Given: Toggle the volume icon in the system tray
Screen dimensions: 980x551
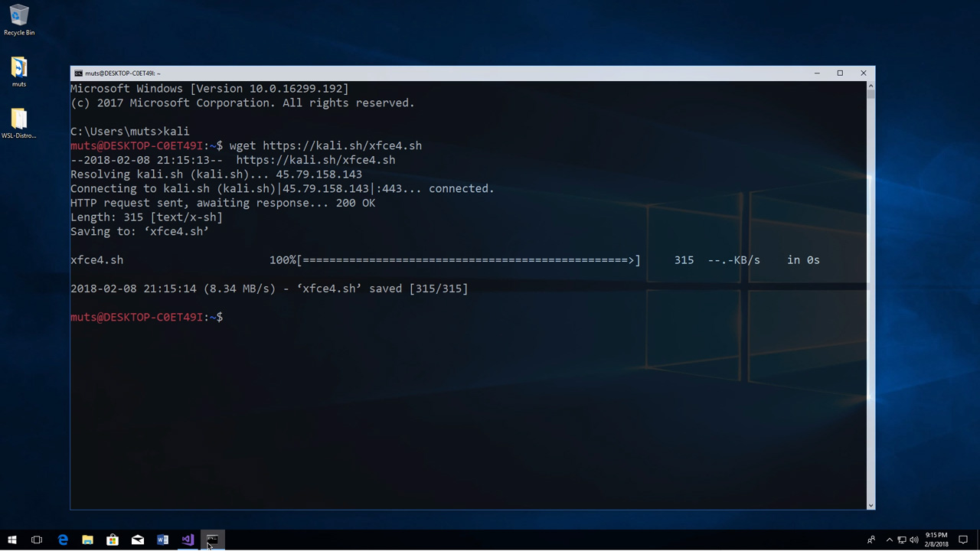Looking at the screenshot, I should (913, 540).
